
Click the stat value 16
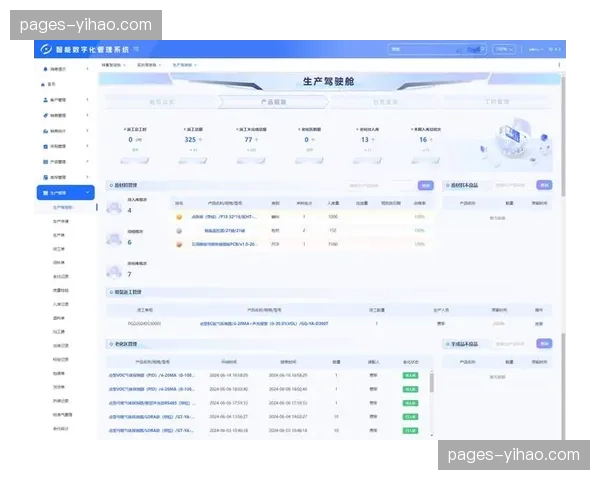(423, 140)
